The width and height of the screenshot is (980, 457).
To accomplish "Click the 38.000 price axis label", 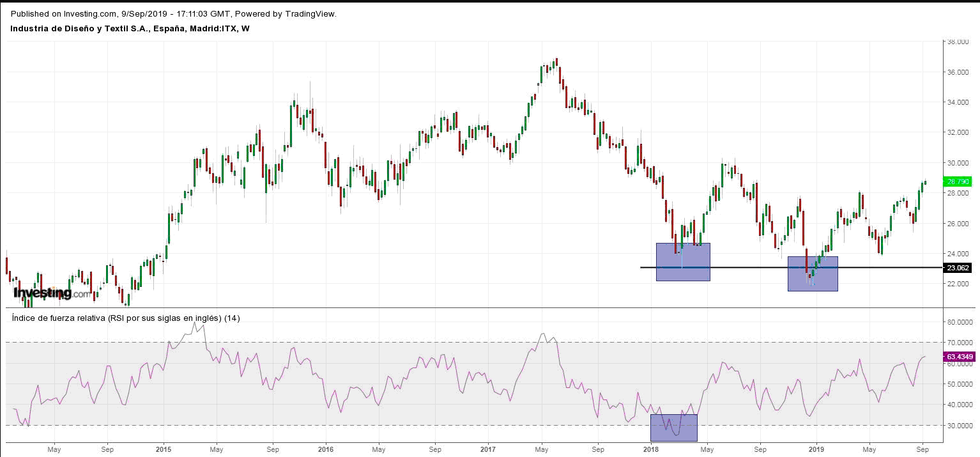I will tap(958, 42).
